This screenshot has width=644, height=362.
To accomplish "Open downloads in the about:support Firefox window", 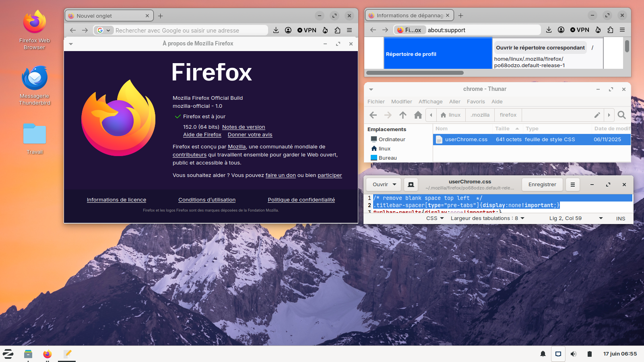I will coord(549,30).
